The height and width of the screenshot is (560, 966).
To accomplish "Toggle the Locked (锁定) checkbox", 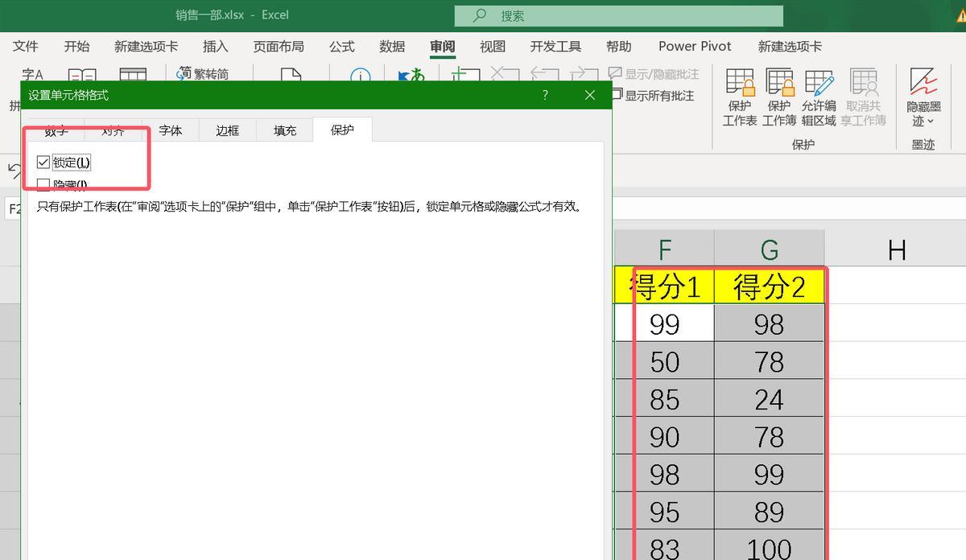I will click(x=43, y=163).
